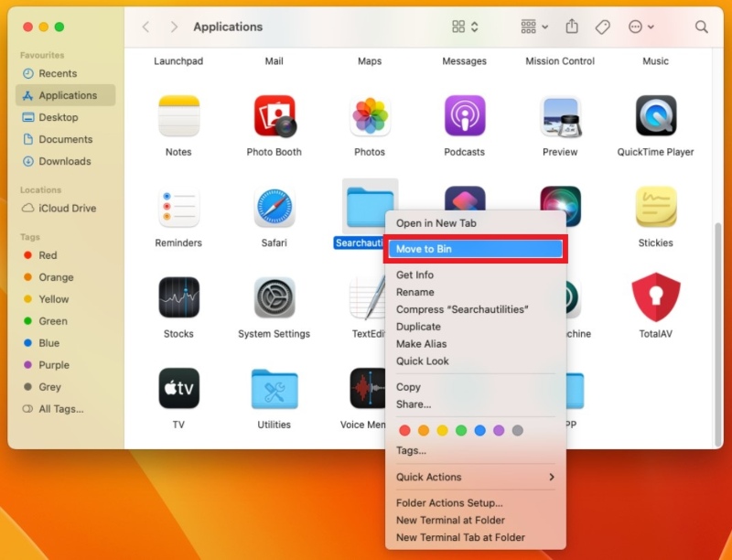This screenshot has width=732, height=560.
Task: Click the Launchpad app label
Action: click(178, 61)
